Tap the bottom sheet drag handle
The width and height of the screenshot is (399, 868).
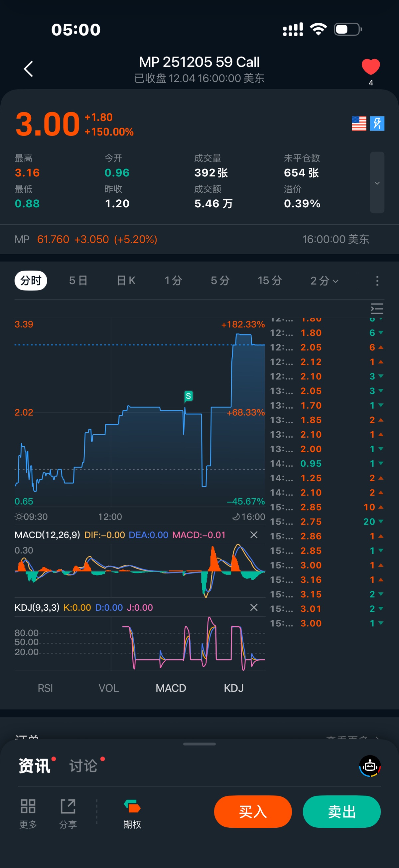point(199,744)
